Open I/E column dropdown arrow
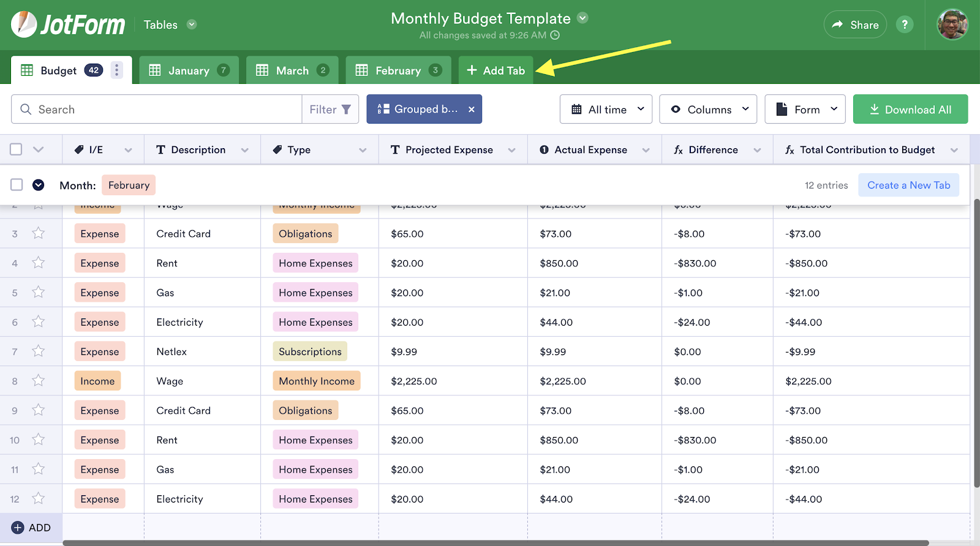The image size is (980, 546). point(128,150)
